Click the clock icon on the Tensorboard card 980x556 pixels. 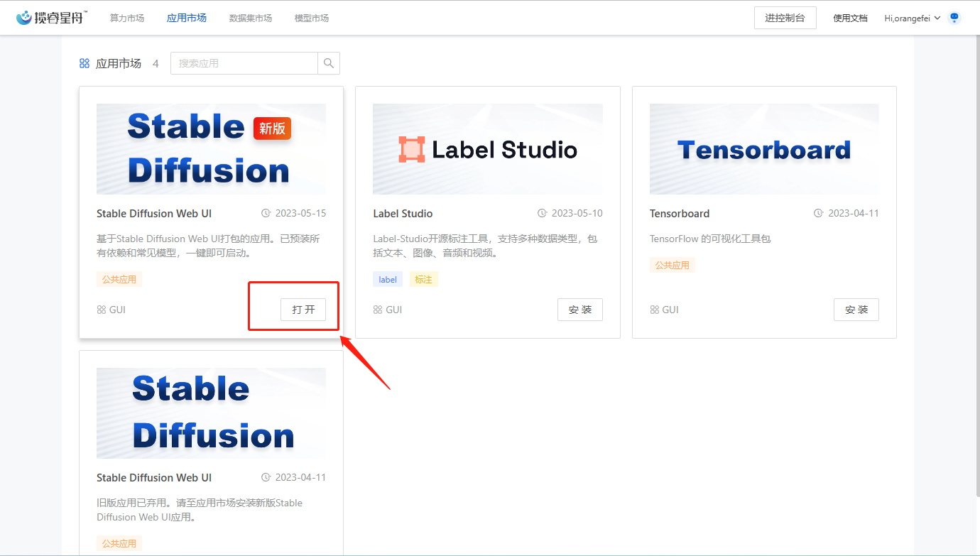point(817,213)
